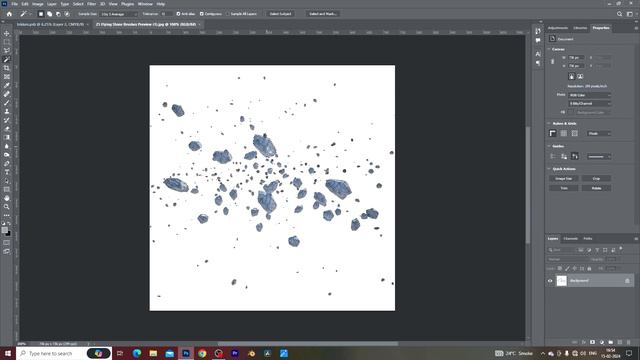Viewport: 640px width, 360px height.
Task: Click the Home icon in options bar
Action: [9, 14]
